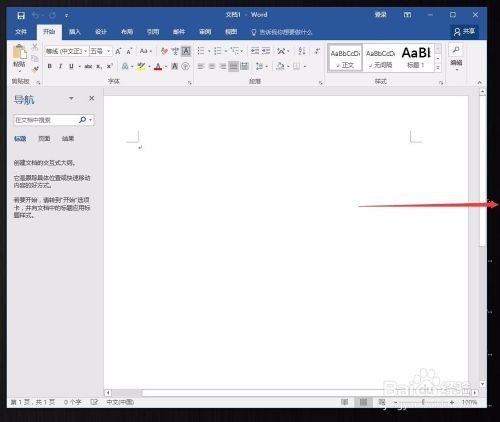Image resolution: width=500 pixels, height=422 pixels.
Task: Click the Shrink Font icon
Action: point(129,51)
